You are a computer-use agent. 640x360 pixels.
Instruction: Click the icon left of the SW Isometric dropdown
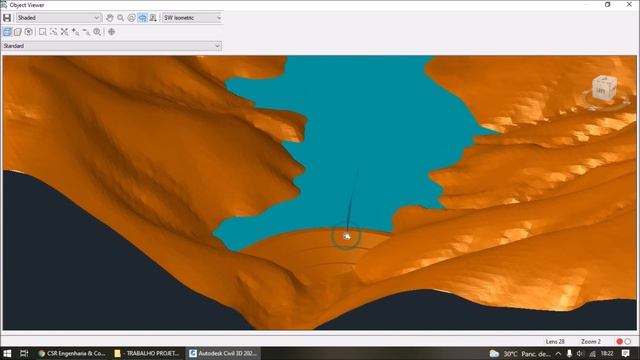click(x=153, y=18)
